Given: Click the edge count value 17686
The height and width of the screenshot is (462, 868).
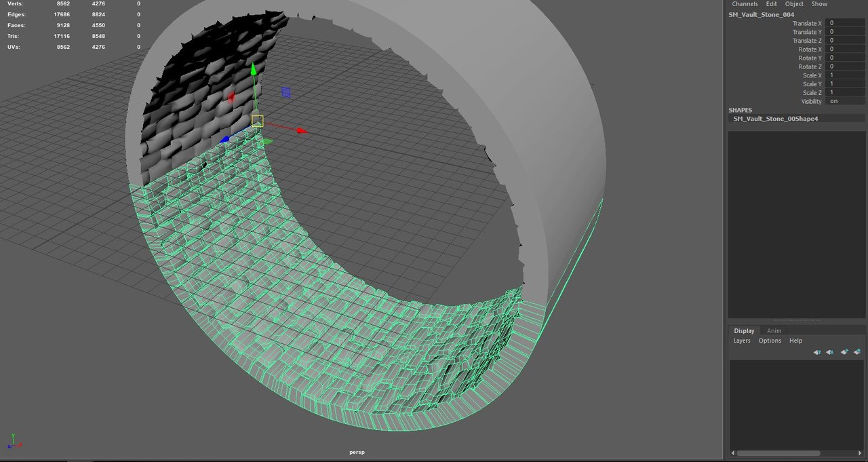Looking at the screenshot, I should (62, 14).
